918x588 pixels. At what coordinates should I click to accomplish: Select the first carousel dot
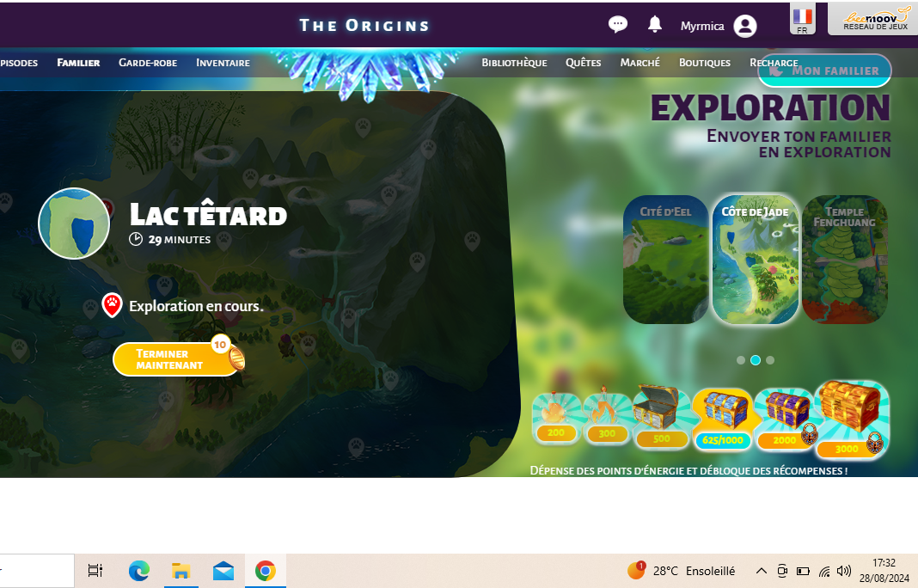(x=741, y=360)
